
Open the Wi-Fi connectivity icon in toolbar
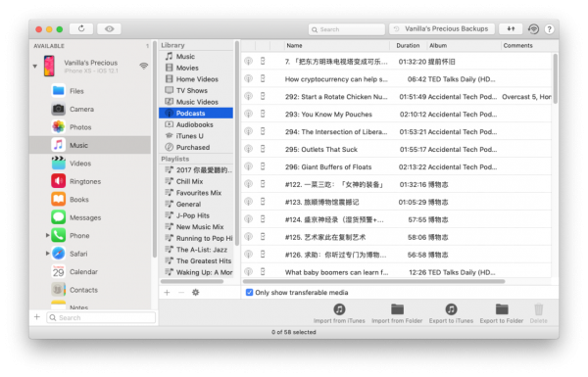click(533, 28)
